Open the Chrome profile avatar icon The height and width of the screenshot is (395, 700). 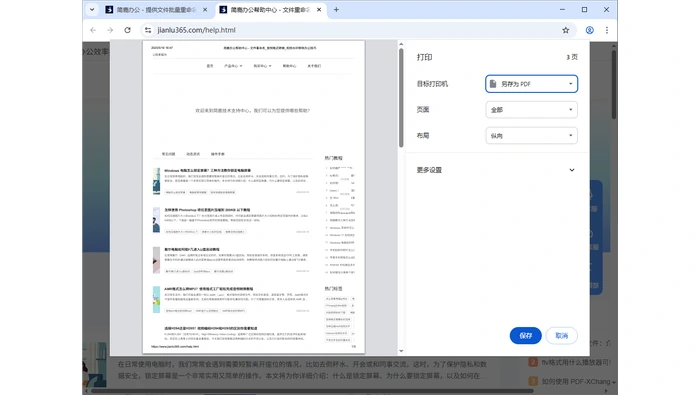click(589, 30)
